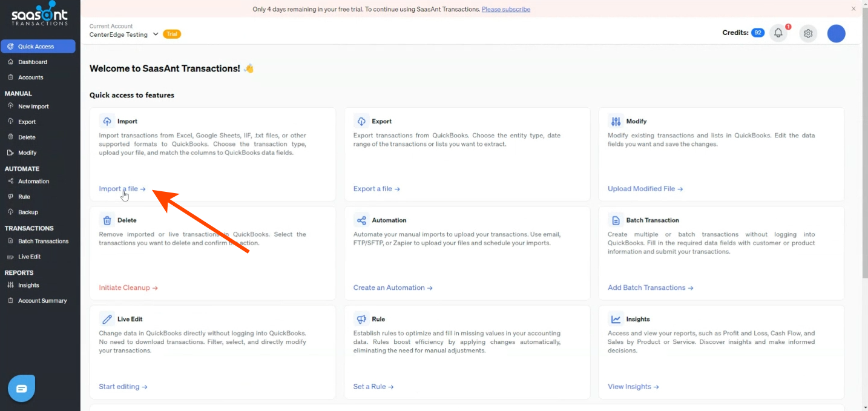Click the Quick access to features heading

point(132,95)
